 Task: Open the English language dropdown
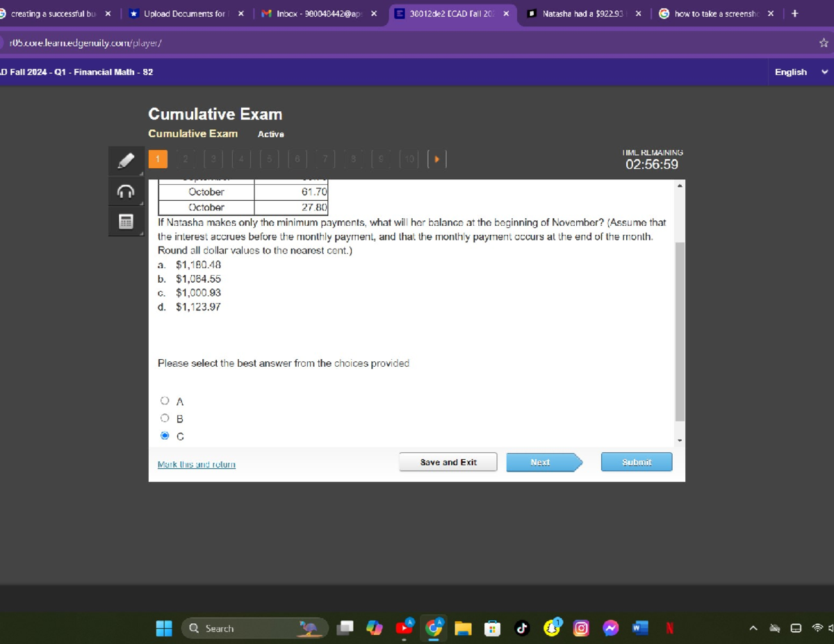[802, 72]
